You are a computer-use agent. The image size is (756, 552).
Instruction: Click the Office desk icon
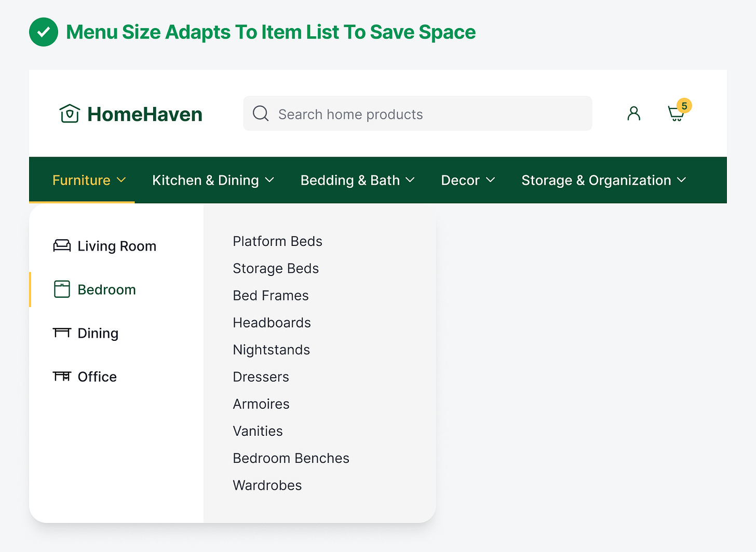[x=62, y=376]
